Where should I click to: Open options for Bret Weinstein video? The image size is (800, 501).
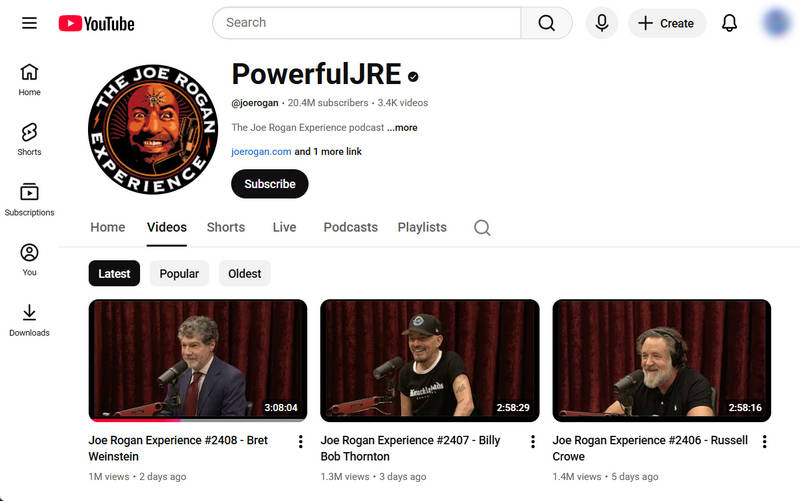tap(301, 441)
